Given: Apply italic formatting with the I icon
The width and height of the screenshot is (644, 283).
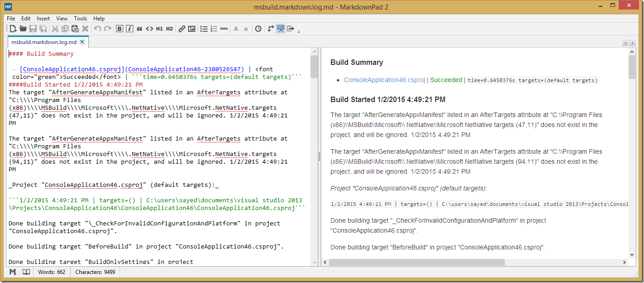Looking at the screenshot, I should [130, 29].
